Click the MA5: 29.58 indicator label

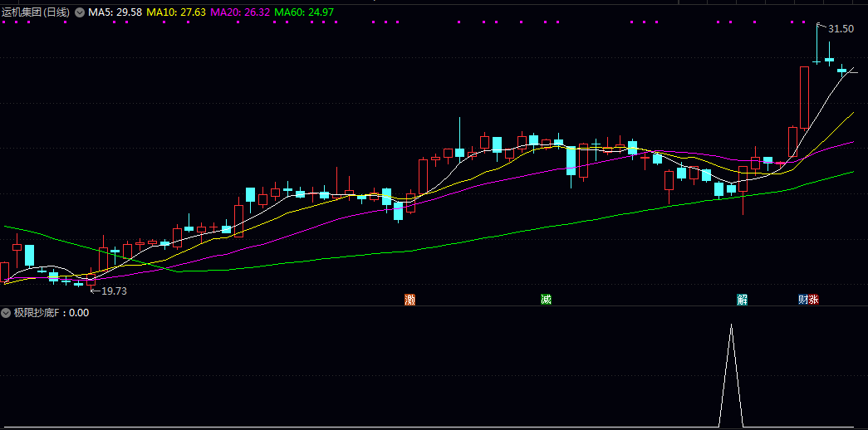[x=115, y=12]
